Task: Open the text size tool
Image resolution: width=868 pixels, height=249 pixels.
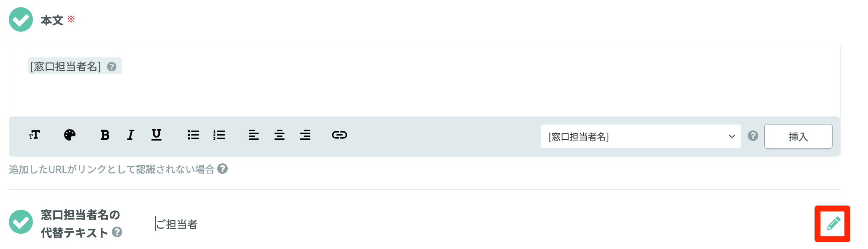Action: coord(34,135)
